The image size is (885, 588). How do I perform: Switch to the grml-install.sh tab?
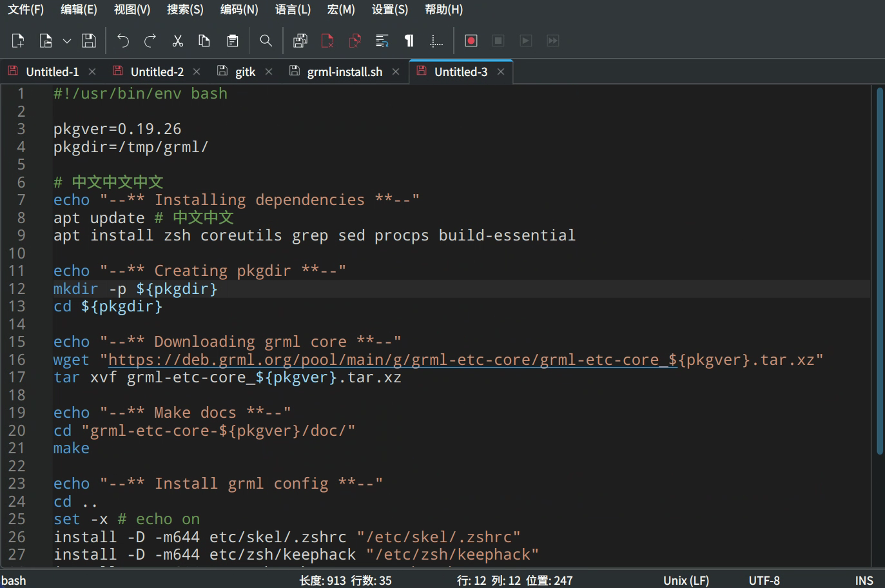click(344, 72)
